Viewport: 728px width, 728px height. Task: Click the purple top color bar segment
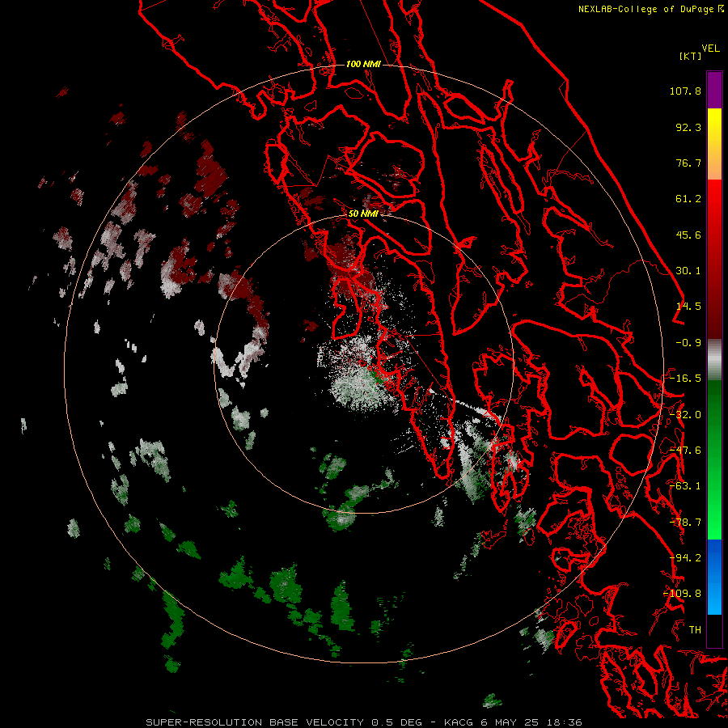tap(714, 90)
